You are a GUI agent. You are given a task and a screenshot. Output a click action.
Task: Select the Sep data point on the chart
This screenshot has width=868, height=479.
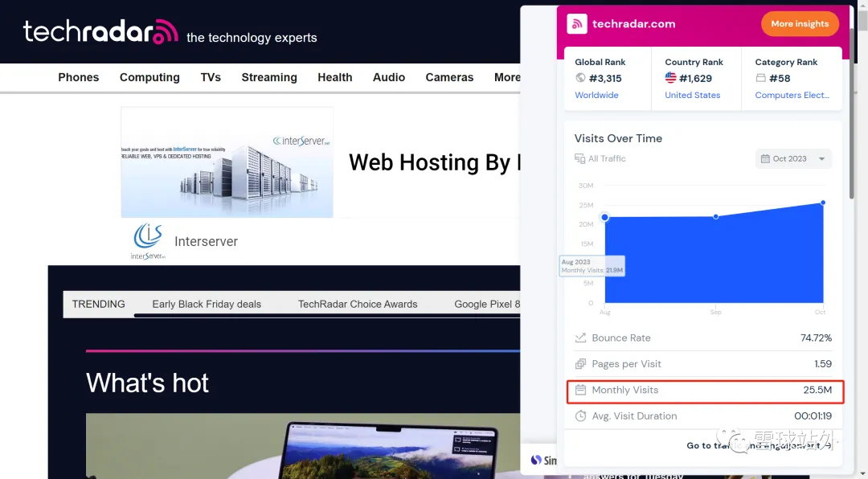click(x=716, y=216)
